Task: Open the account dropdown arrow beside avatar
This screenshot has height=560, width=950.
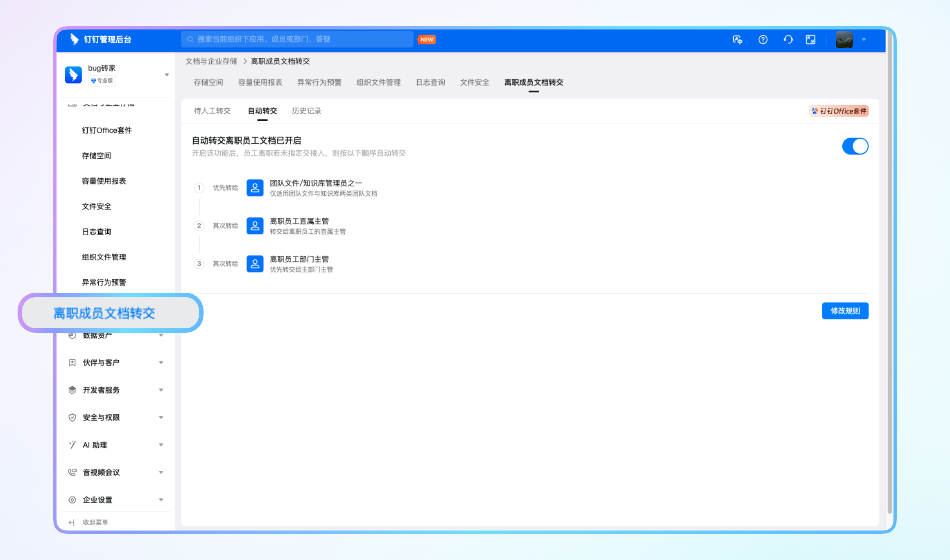Action: coord(864,40)
